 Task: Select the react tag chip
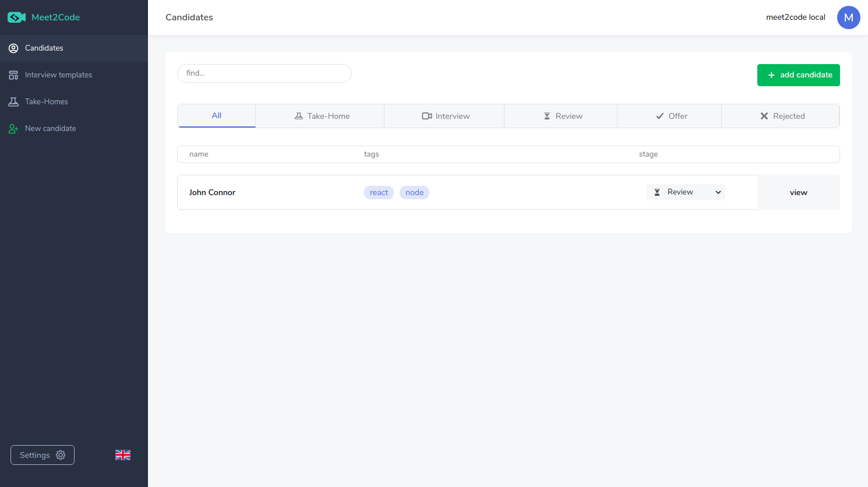[x=379, y=192]
